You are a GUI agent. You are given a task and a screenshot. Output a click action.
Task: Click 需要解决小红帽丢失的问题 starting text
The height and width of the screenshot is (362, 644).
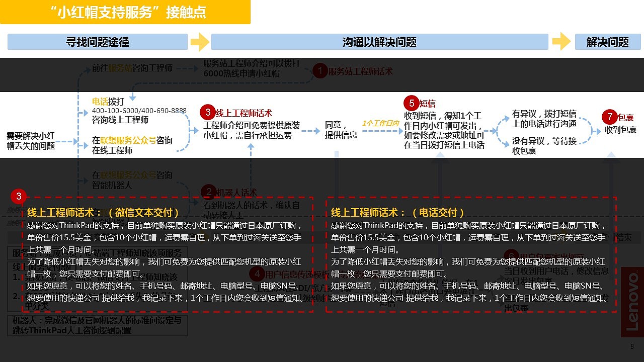[x=31, y=140]
